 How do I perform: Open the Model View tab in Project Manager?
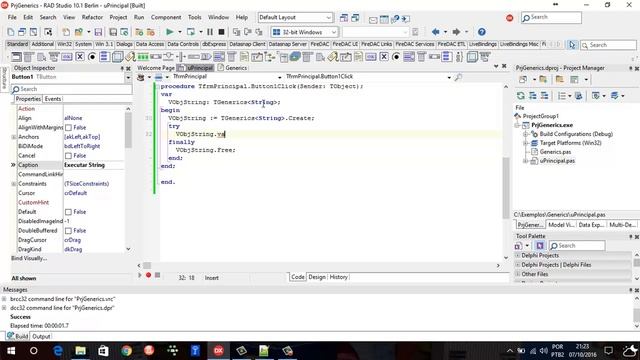point(561,225)
